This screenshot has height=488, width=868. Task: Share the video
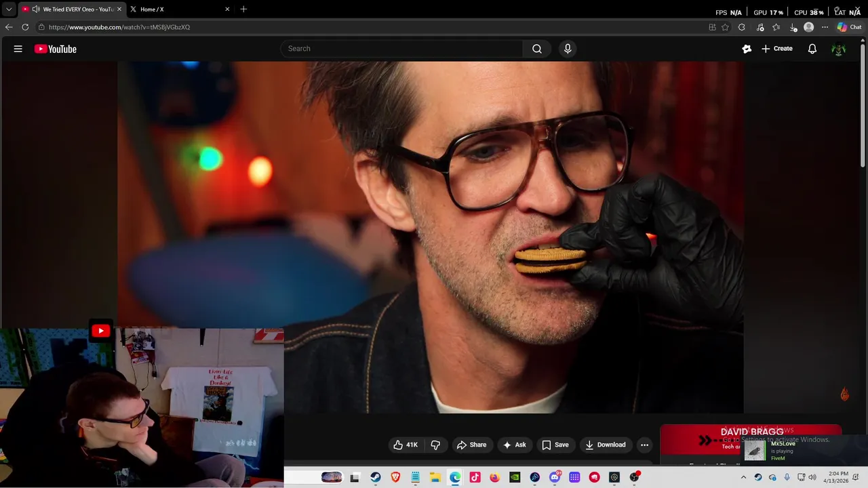click(471, 445)
